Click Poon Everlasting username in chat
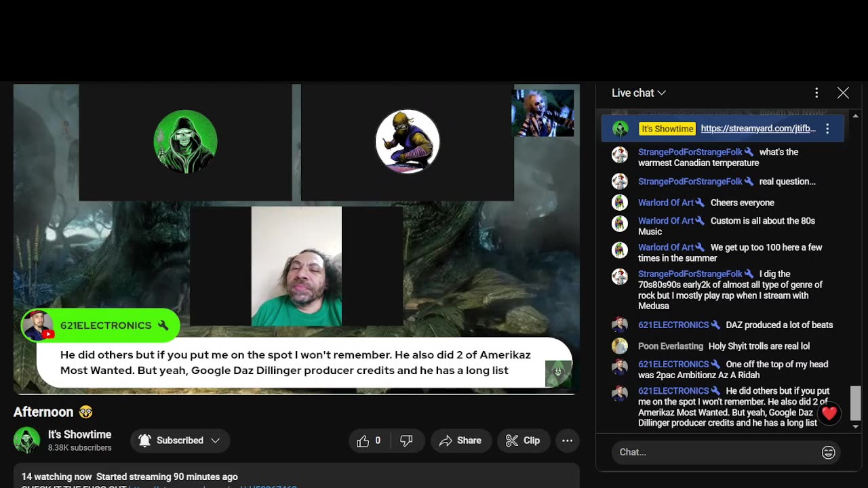 pos(671,346)
